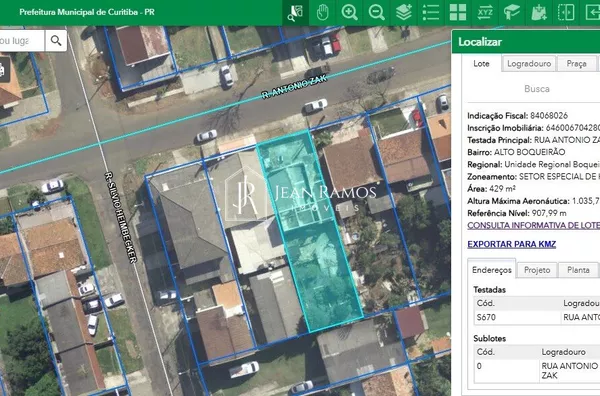The width and height of the screenshot is (600, 396).
Task: Click the zoom out magnifier
Action: 377,13
